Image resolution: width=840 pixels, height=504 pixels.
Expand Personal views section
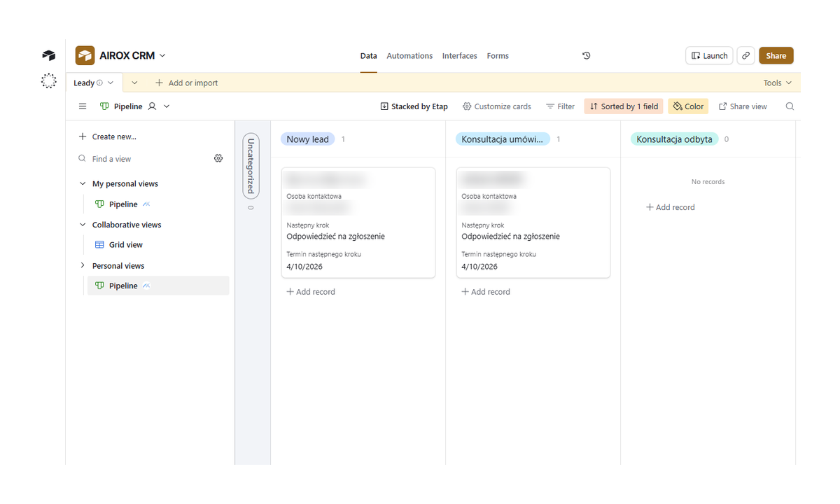tap(83, 265)
